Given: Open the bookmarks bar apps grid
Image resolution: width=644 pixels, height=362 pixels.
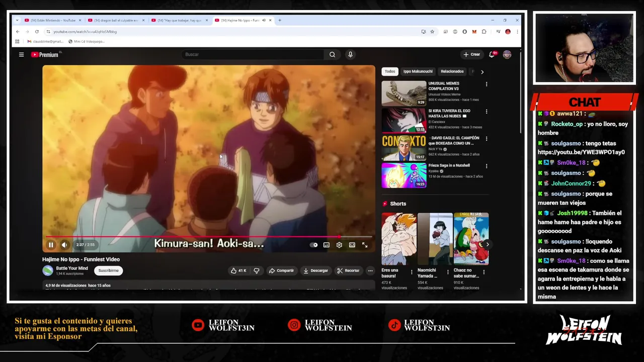Looking at the screenshot, I should pyautogui.click(x=17, y=41).
